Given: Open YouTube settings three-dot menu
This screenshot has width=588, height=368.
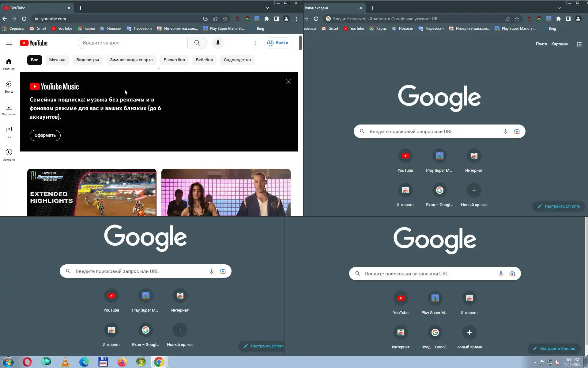Looking at the screenshot, I should pos(255,43).
